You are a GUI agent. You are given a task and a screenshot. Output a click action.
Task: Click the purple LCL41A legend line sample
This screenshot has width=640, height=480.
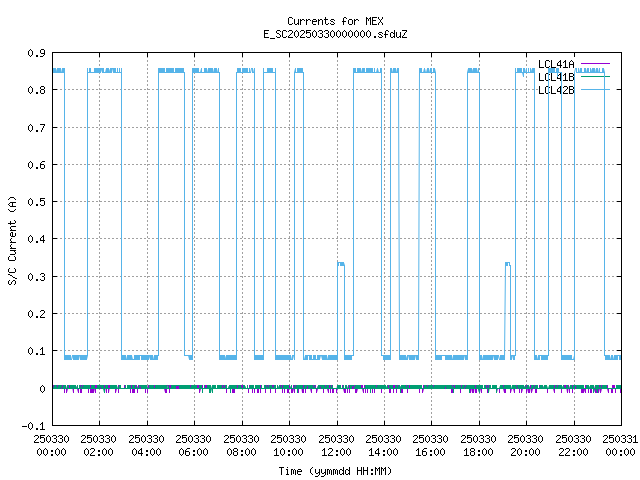point(595,64)
